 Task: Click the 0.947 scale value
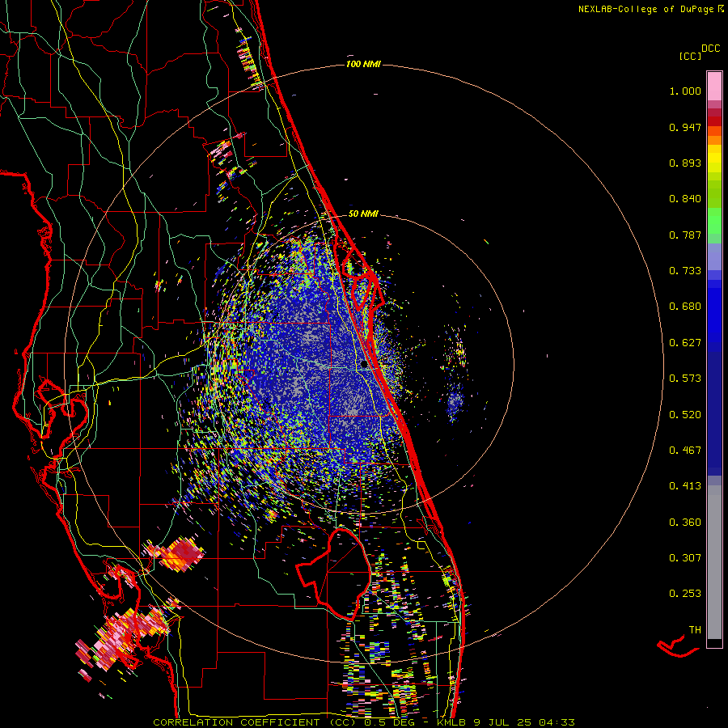coord(685,127)
